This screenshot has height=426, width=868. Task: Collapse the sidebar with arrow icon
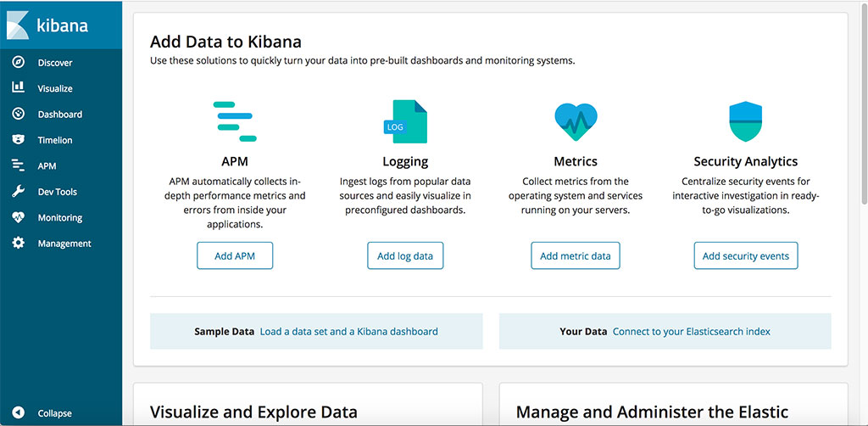(19, 412)
